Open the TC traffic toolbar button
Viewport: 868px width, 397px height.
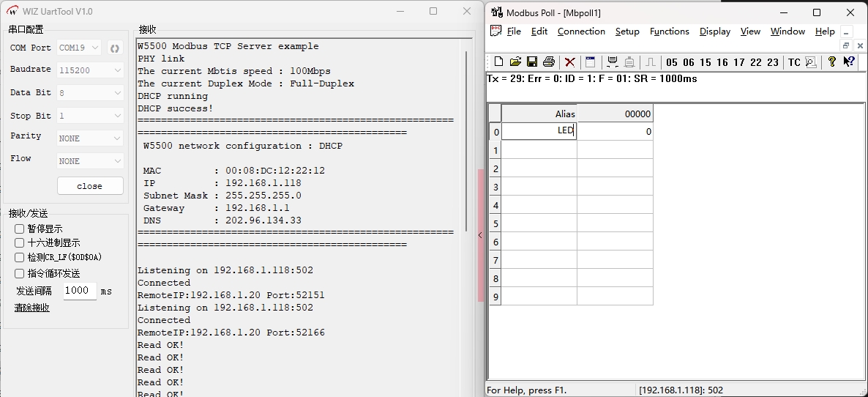click(x=794, y=63)
